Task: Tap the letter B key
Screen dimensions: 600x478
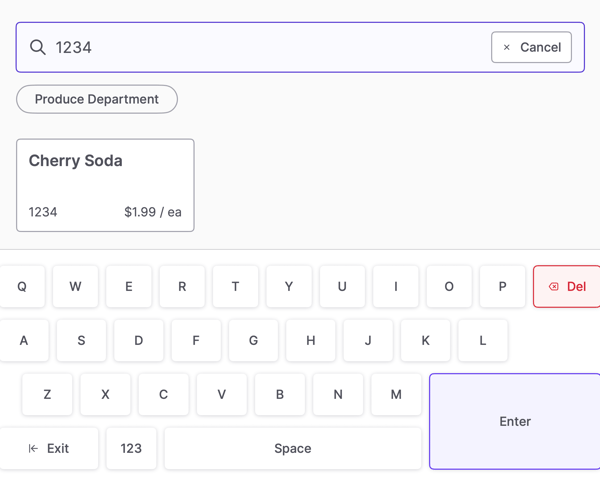Action: (x=279, y=394)
